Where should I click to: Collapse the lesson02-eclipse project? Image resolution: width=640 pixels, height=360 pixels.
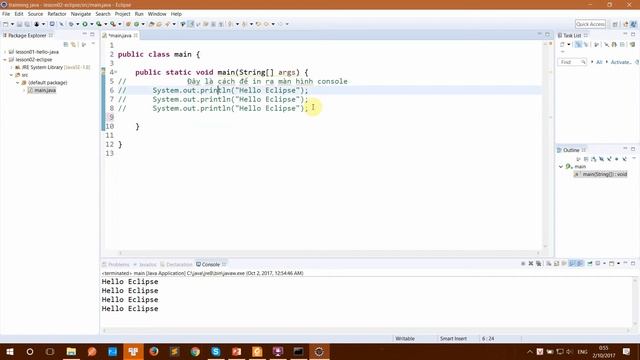5,60
